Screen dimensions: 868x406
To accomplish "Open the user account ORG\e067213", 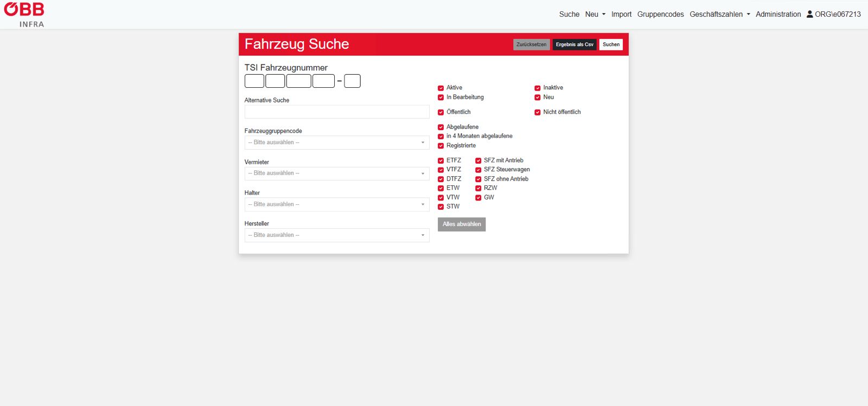I will (833, 14).
